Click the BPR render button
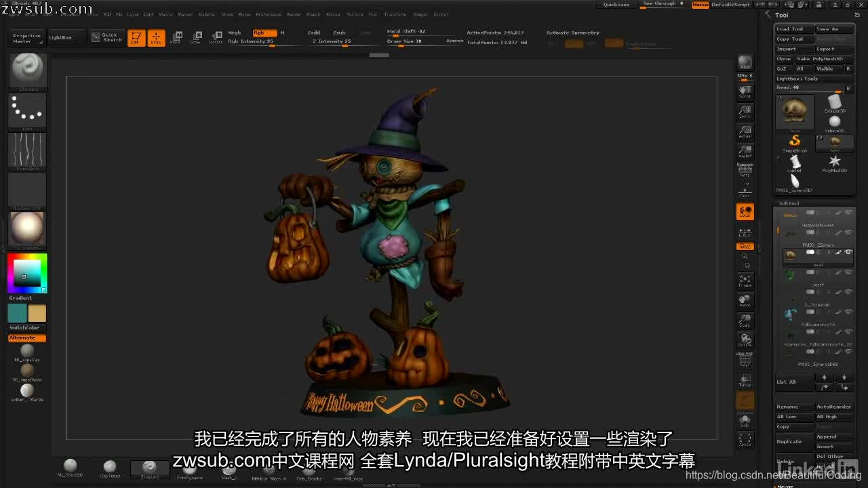 pyautogui.click(x=745, y=62)
